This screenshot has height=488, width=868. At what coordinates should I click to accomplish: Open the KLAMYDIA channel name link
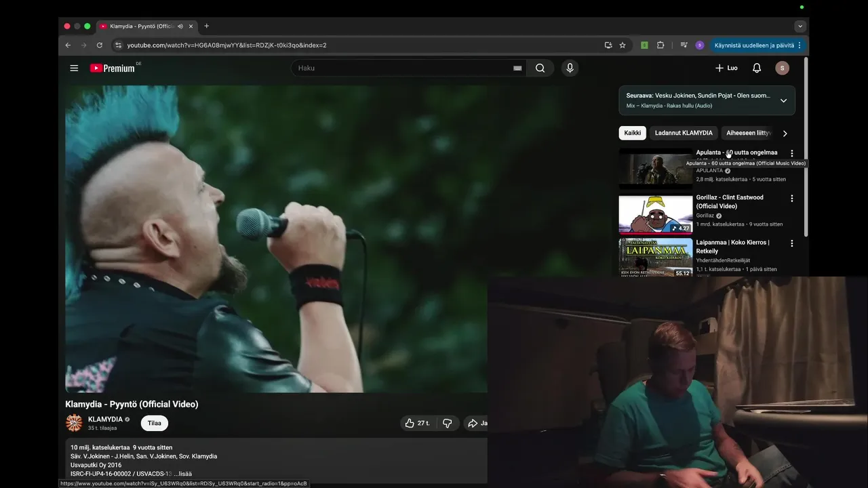105,419
